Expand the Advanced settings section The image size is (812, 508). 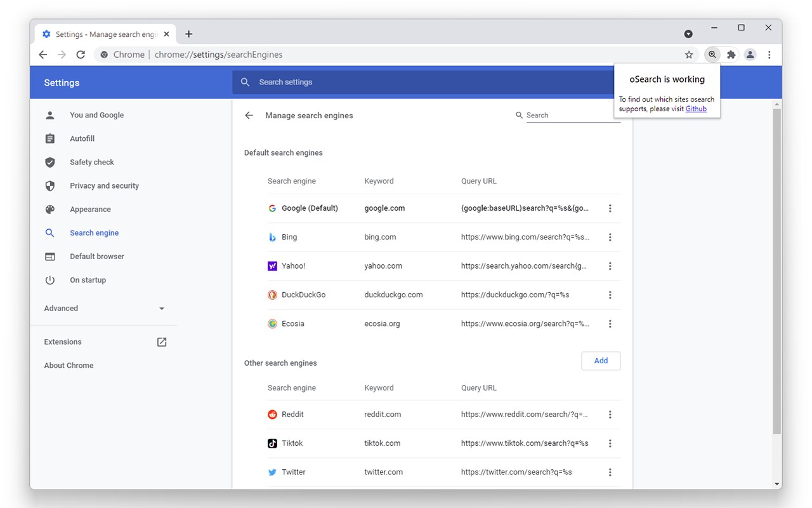tap(105, 309)
